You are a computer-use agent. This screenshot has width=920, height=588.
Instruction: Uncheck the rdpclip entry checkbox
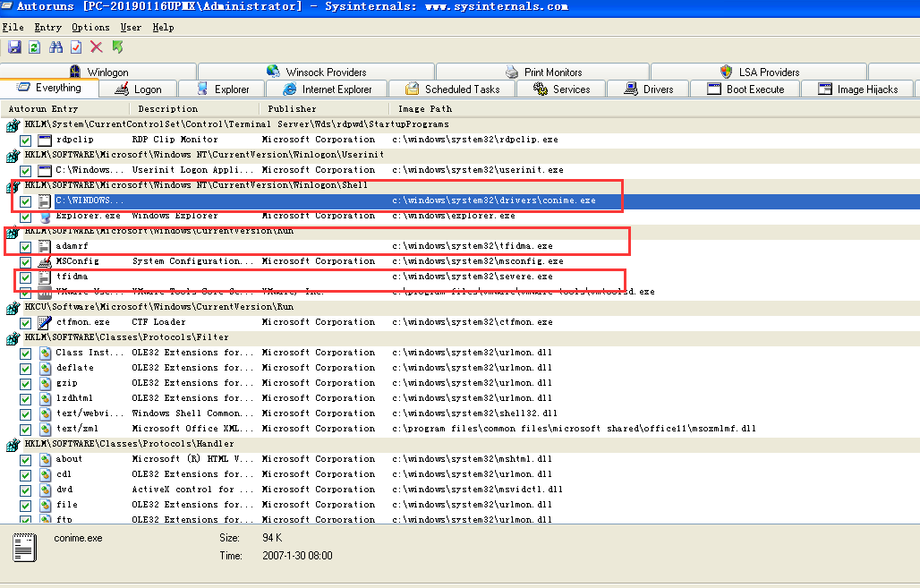pos(26,140)
